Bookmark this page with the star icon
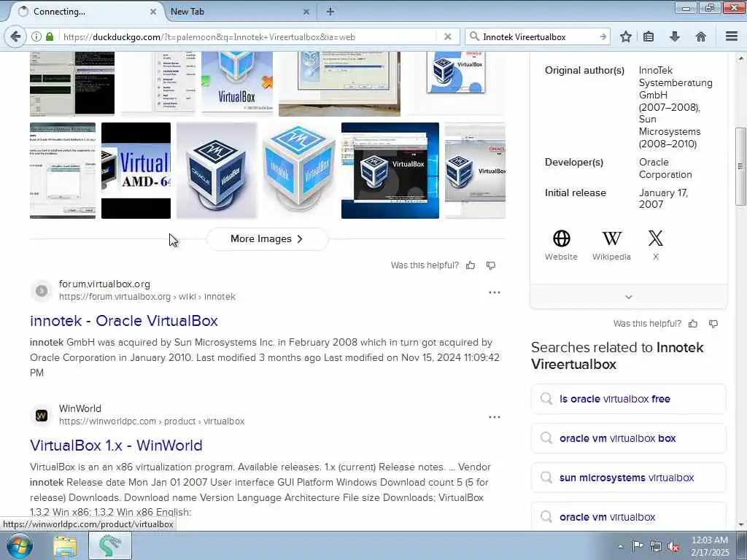The image size is (747, 560). (625, 36)
